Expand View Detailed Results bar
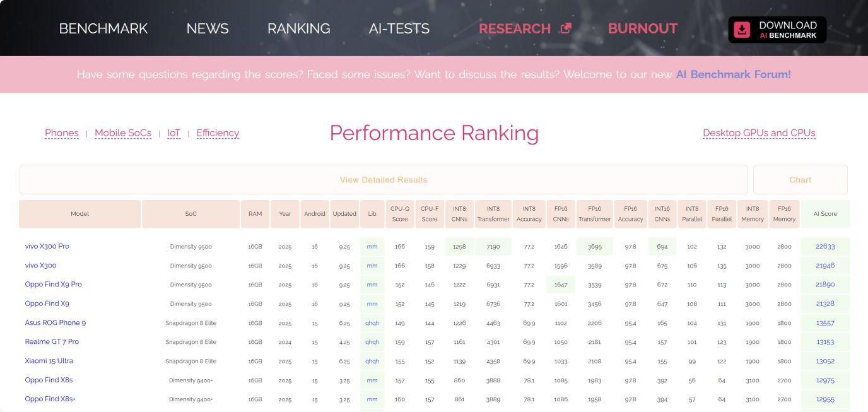Viewport: 868px width, 412px height. pos(384,180)
